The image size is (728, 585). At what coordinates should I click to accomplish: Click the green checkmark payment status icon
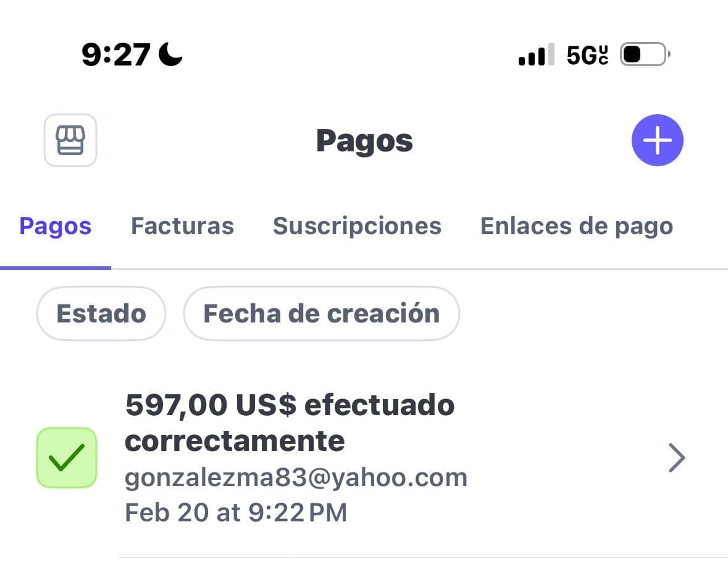point(67,458)
